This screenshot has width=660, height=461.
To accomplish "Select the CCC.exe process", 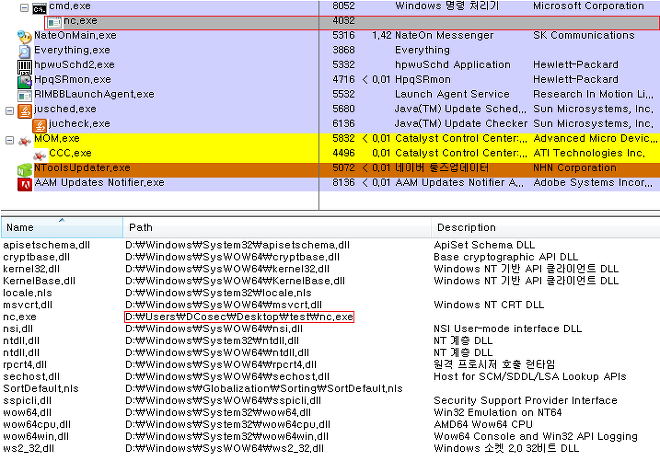I will click(x=70, y=153).
